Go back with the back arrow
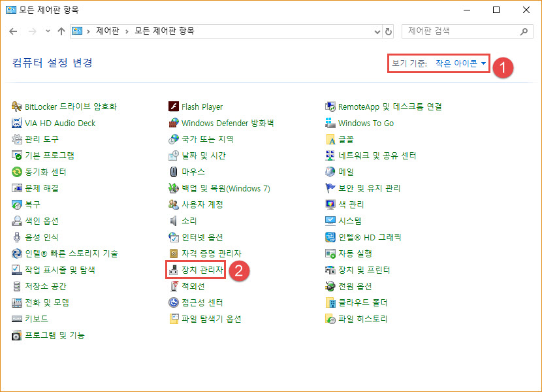Screen dimensions: 542x392 (x=13, y=31)
